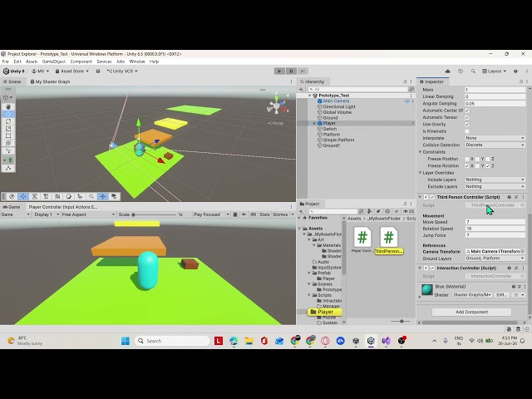Viewport: 532px width, 399px height.
Task: Click the Edit button for Blue material shader
Action: tap(501, 295)
